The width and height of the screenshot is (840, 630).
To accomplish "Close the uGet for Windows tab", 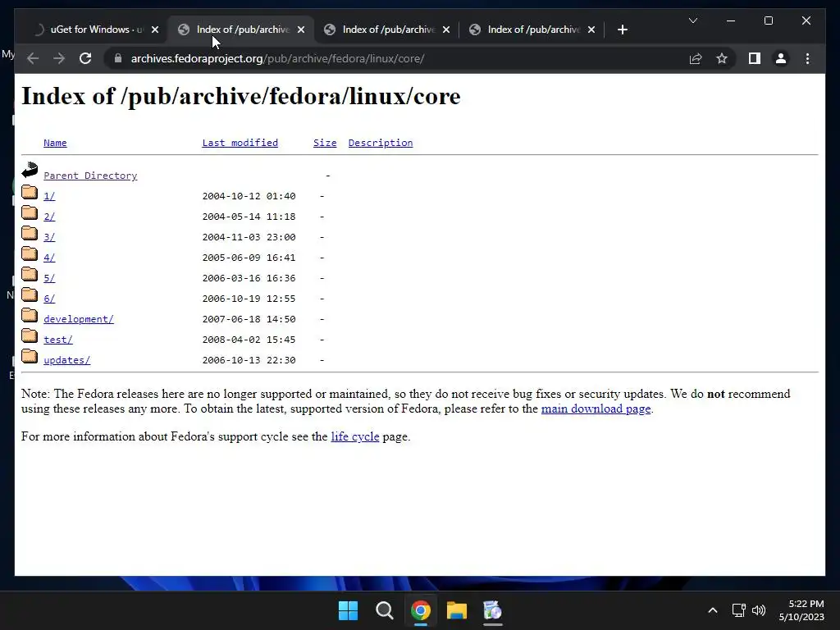I will [x=155, y=30].
